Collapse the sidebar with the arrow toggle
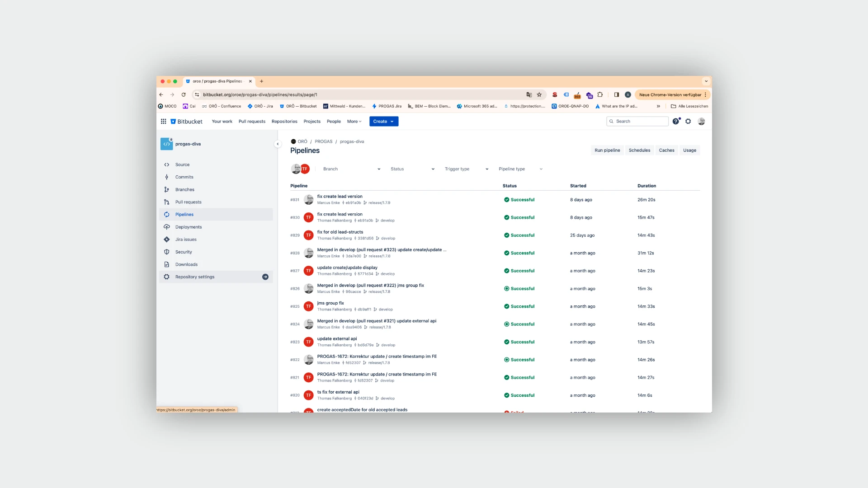 point(278,144)
